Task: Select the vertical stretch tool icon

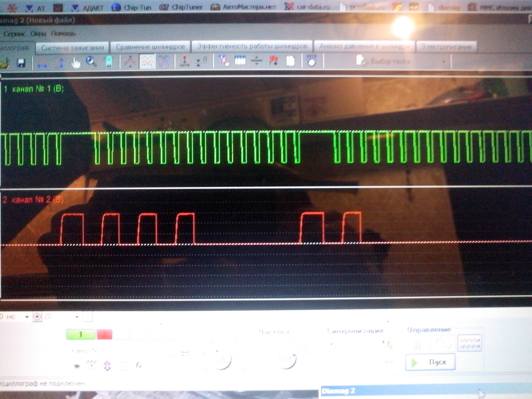Action: tap(59, 63)
